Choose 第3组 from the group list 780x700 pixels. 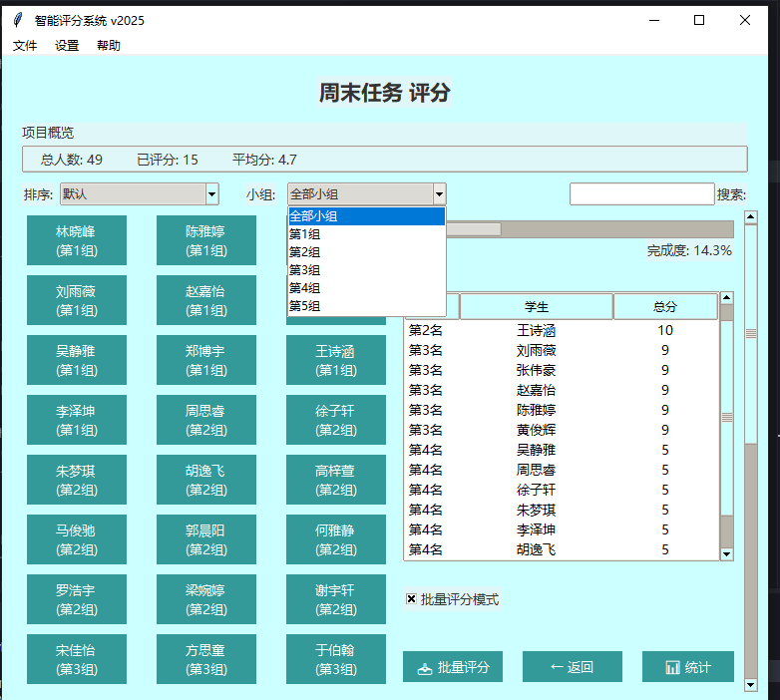pos(367,270)
